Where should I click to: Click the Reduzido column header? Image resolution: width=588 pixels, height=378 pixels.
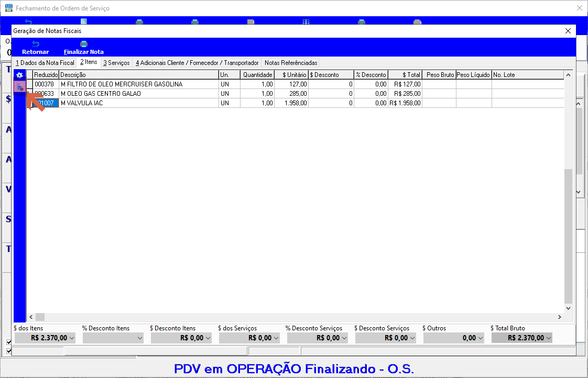(x=46, y=75)
